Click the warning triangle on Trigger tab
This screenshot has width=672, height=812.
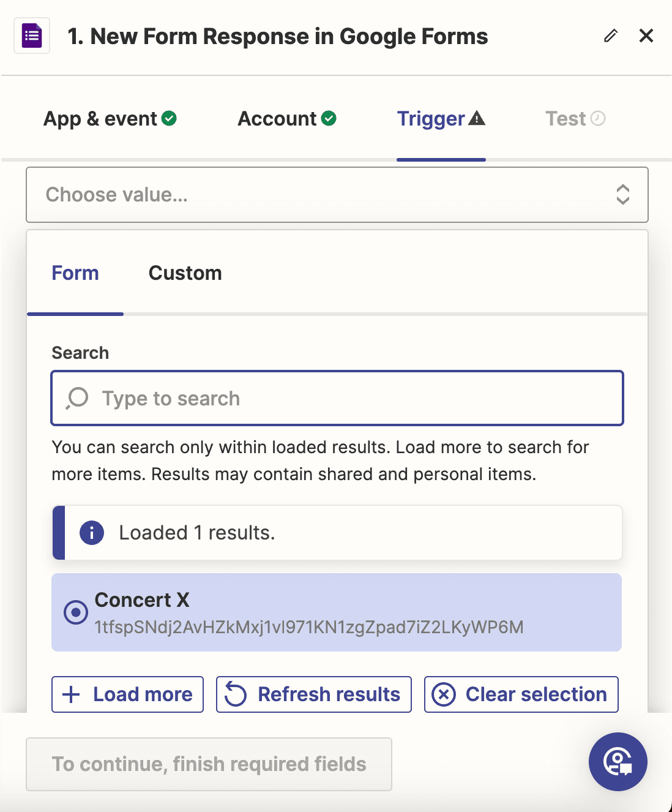click(477, 118)
